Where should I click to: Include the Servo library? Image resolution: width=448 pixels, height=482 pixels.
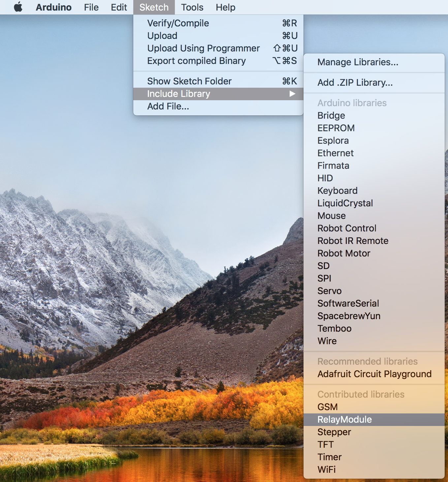(x=329, y=291)
